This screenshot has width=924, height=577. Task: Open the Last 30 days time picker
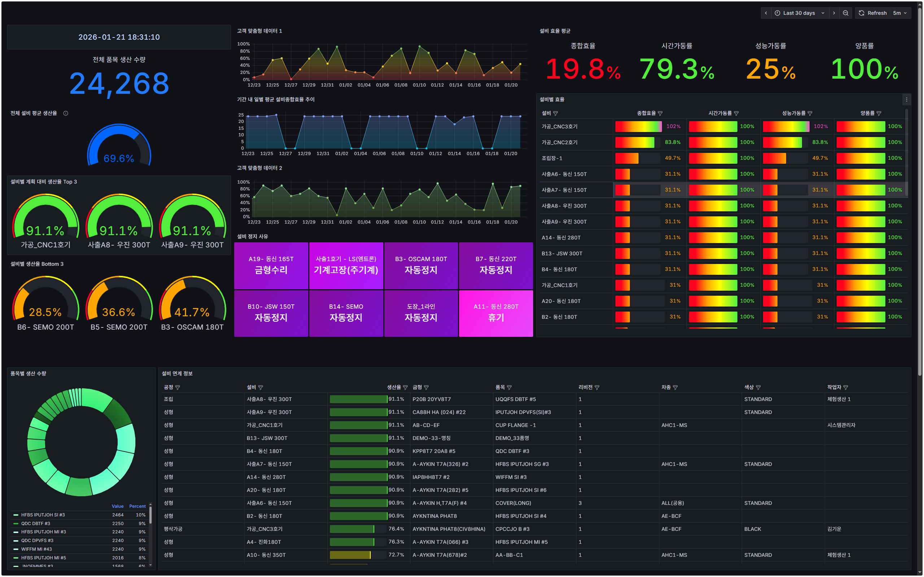click(799, 13)
